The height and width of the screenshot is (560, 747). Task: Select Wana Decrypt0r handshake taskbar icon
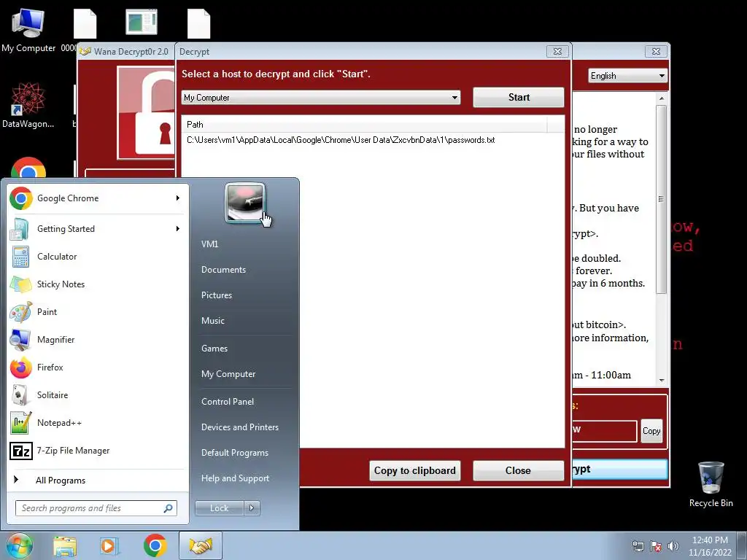click(201, 545)
